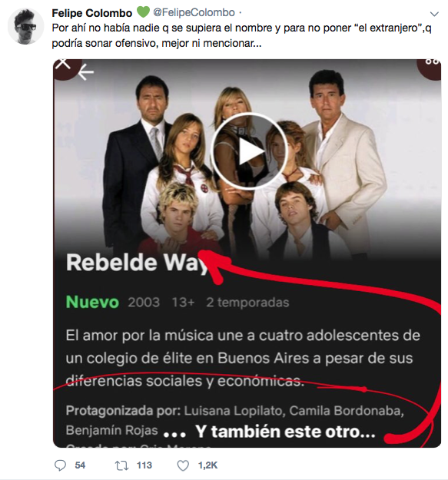Close the embedded screenshot with X icon
Image resolution: width=448 pixels, height=480 pixels.
[64, 62]
